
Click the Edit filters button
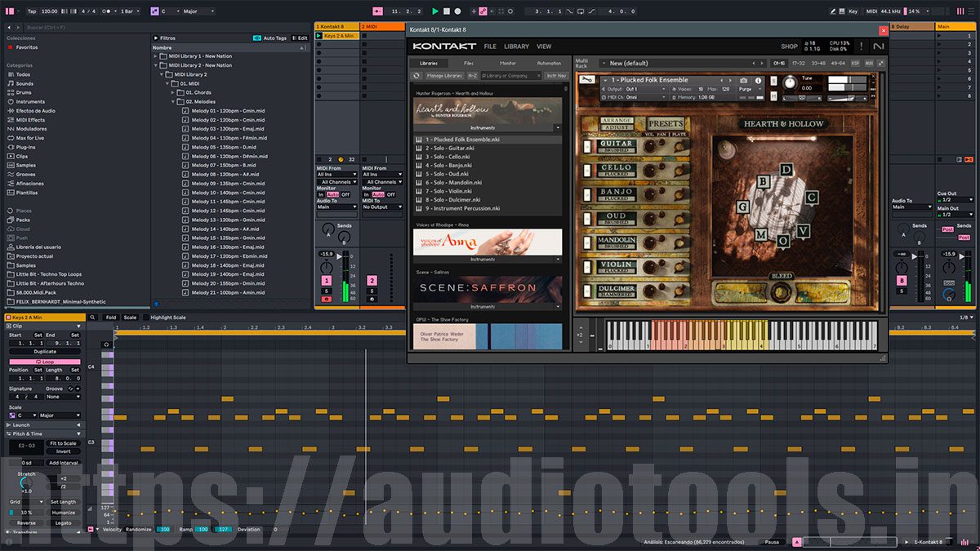coord(301,38)
